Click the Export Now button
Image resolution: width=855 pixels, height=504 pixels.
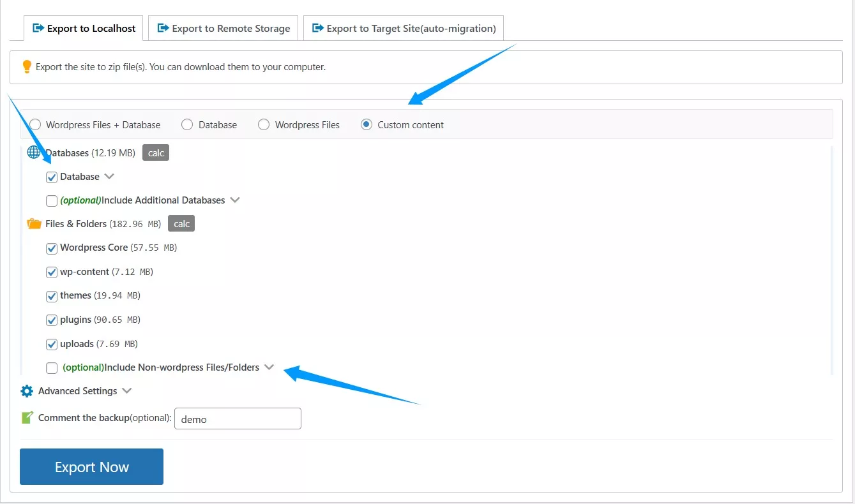coord(91,466)
